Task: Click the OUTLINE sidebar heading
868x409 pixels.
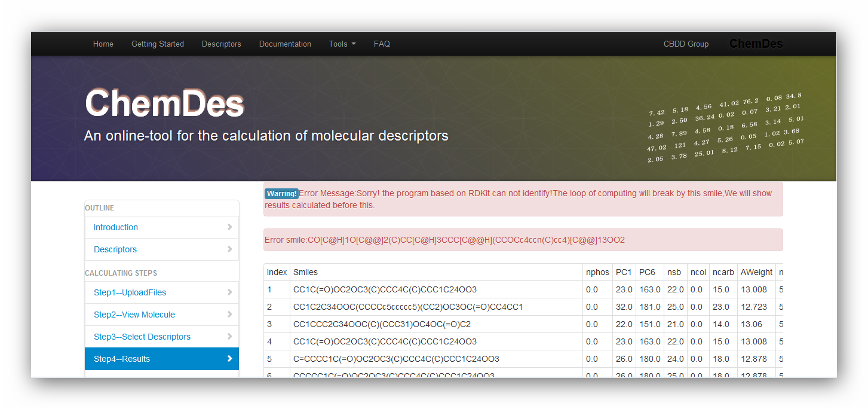Action: pos(100,208)
